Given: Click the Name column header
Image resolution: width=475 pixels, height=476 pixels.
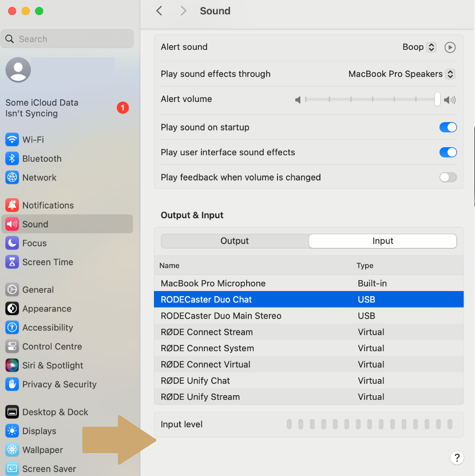Looking at the screenshot, I should tap(169, 266).
